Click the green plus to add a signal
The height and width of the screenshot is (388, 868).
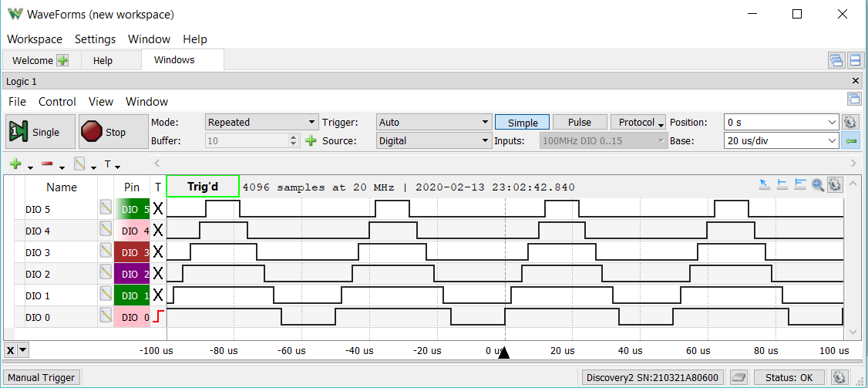coord(15,164)
